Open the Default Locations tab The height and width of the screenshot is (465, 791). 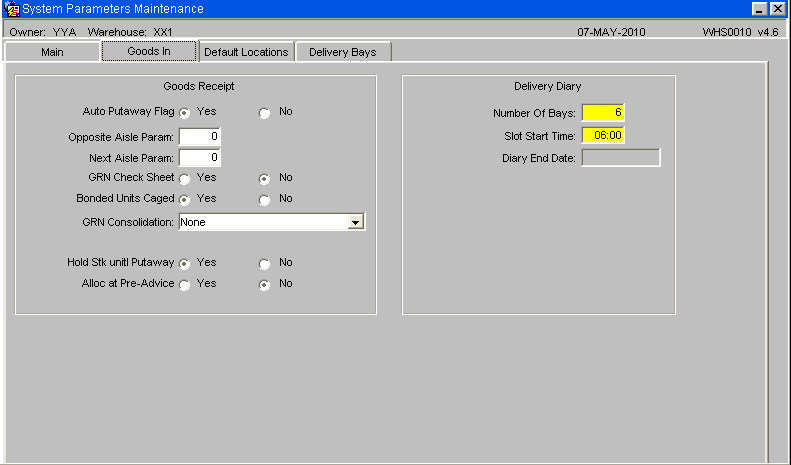[246, 52]
